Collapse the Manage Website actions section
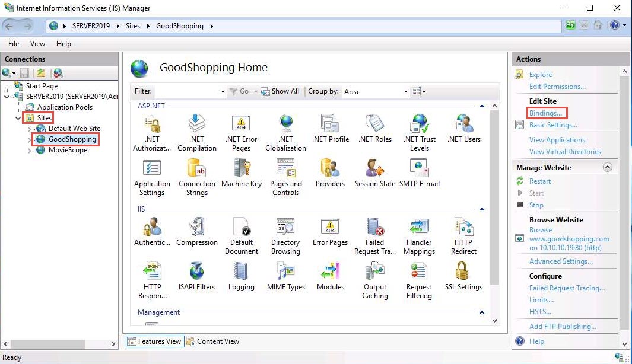The width and height of the screenshot is (632, 364). pyautogui.click(x=607, y=168)
